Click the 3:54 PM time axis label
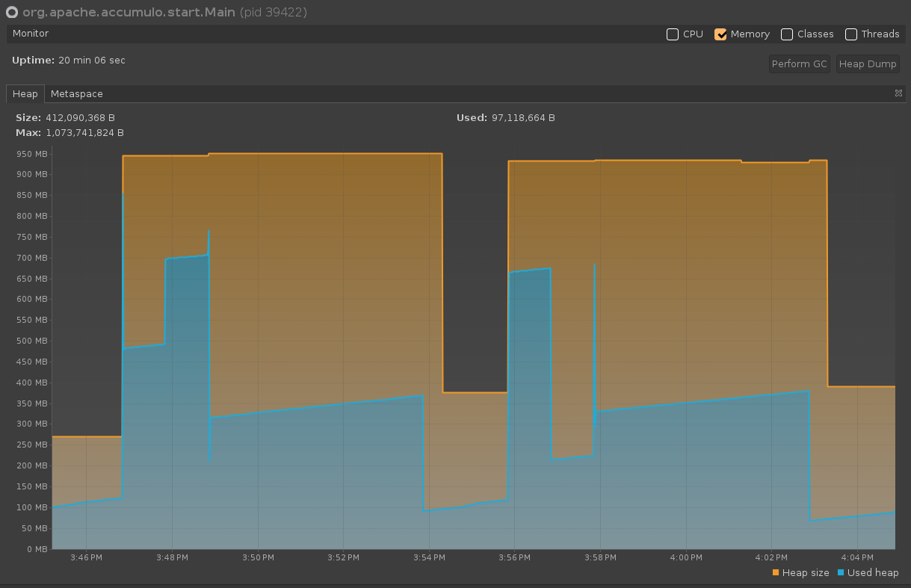 [x=428, y=558]
